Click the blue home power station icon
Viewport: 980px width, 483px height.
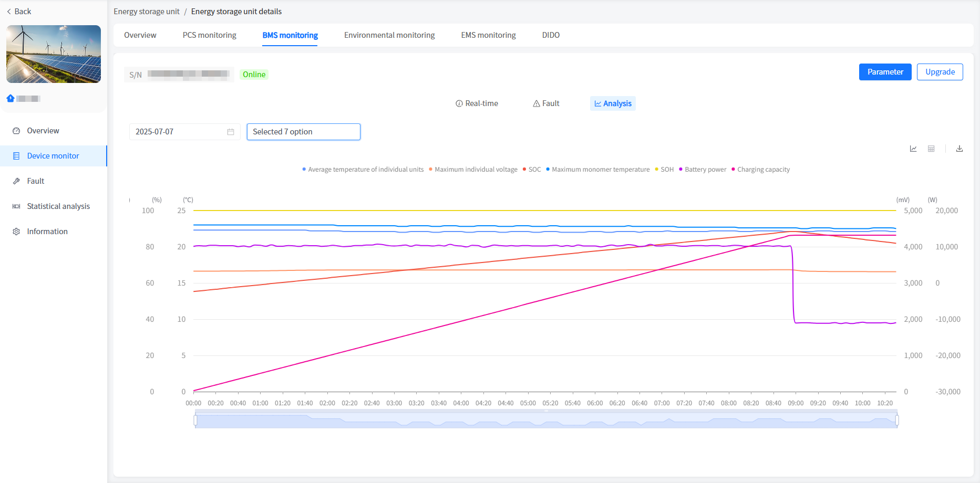click(x=11, y=98)
